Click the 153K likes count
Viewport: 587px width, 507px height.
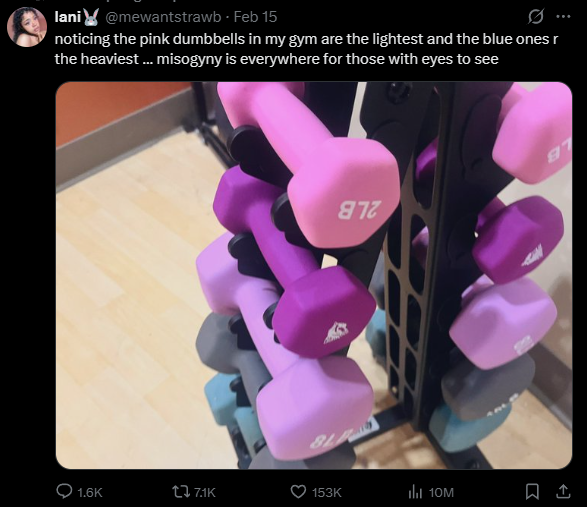[x=326, y=492]
